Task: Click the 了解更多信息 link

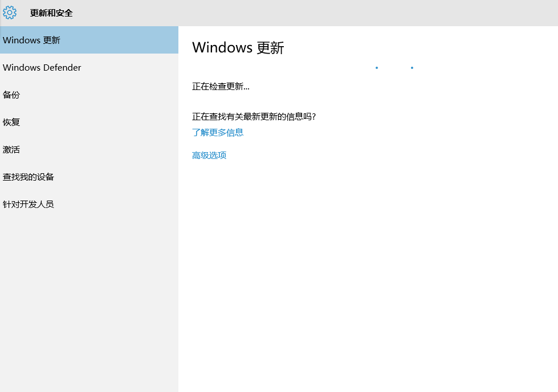Action: (218, 133)
